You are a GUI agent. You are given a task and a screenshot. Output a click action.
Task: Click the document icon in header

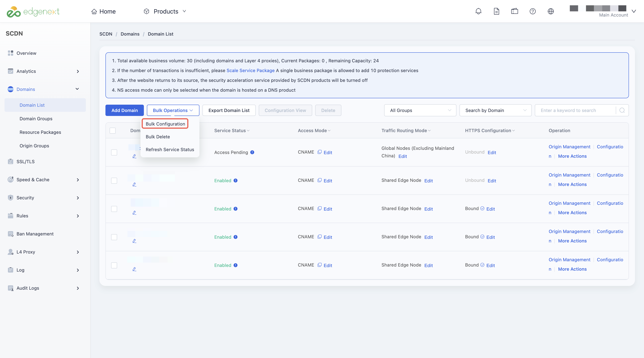coord(496,11)
